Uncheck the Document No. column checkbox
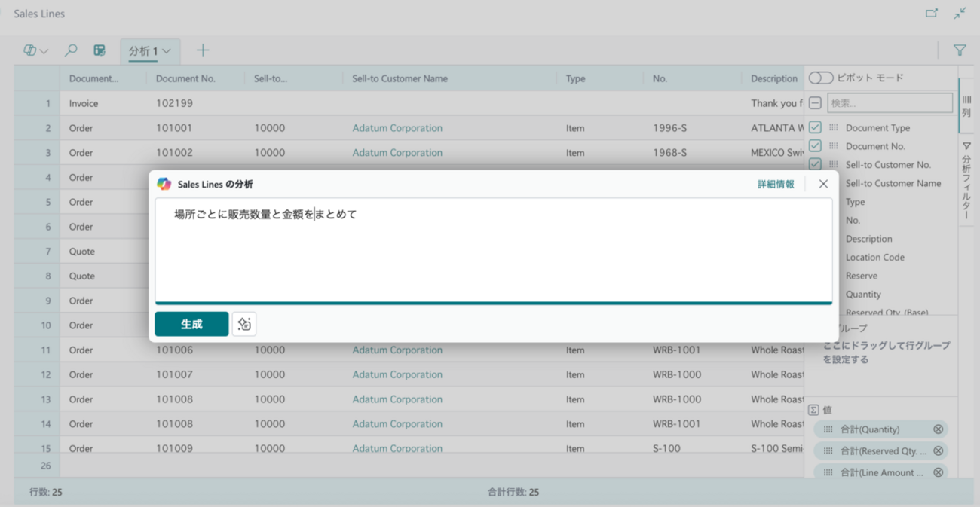 (x=815, y=145)
